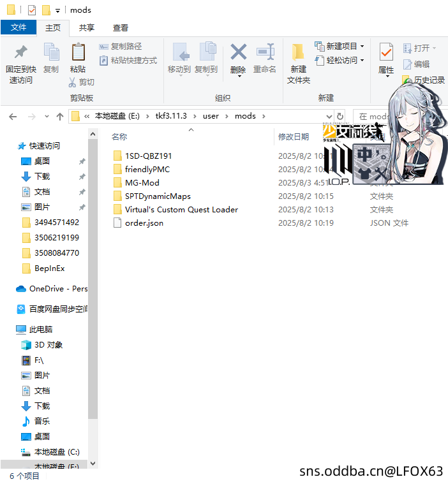The width and height of the screenshot is (448, 484).
Task: Expand the Delete (删除) dropdown arrow
Action: click(239, 77)
